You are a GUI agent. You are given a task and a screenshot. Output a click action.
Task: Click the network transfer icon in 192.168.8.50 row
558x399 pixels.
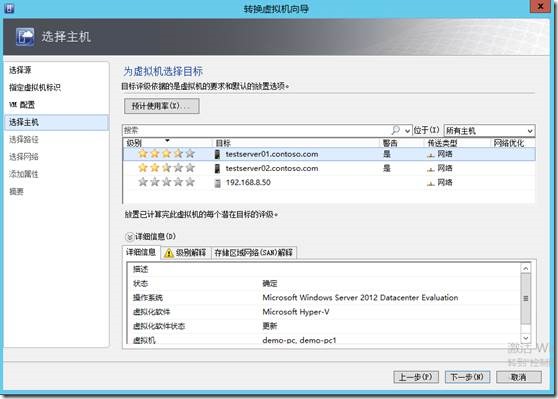tap(431, 183)
